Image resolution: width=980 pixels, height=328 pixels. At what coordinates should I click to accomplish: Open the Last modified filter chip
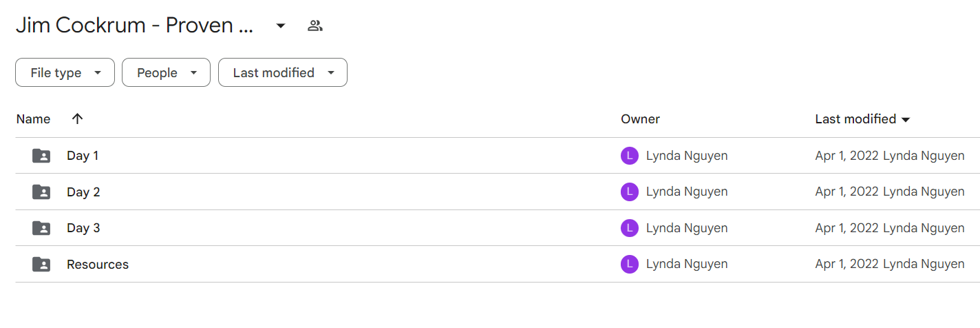tap(282, 72)
